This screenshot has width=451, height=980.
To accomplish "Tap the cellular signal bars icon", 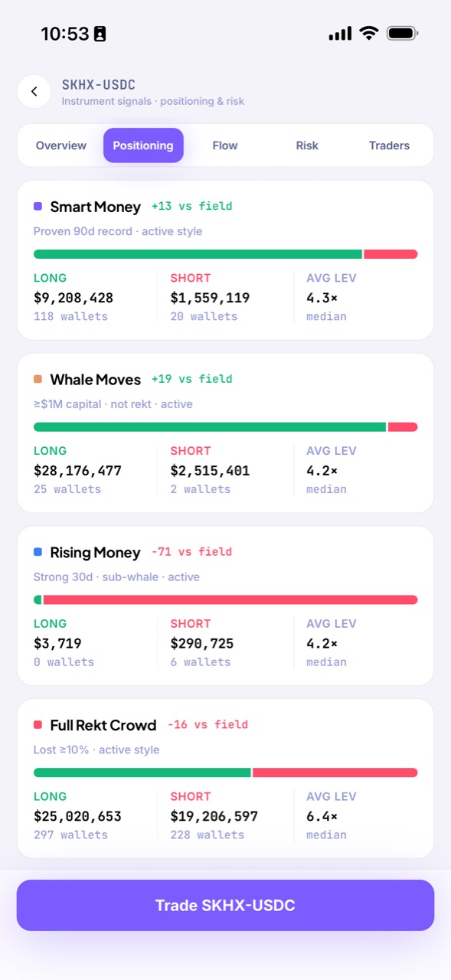I will (x=340, y=34).
